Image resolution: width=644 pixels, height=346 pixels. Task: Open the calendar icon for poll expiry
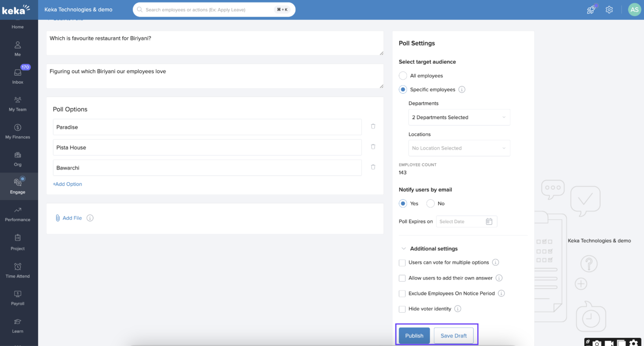click(x=489, y=221)
